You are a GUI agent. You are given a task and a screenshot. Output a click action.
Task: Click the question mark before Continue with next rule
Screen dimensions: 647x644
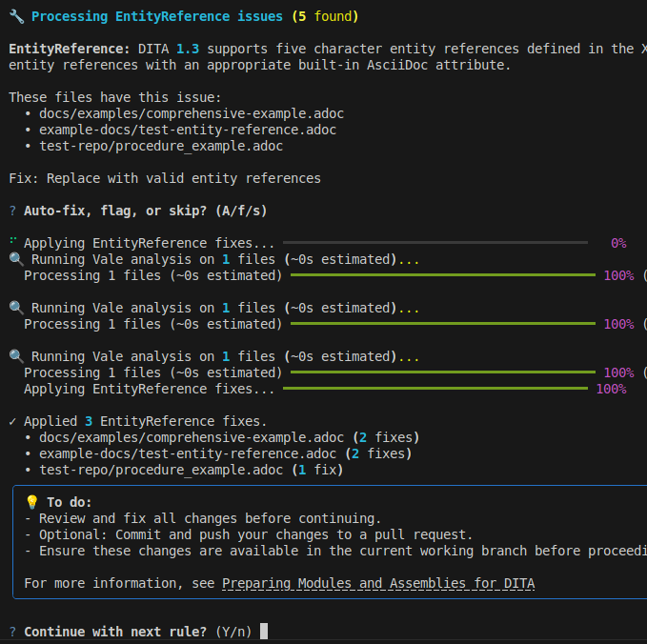pyautogui.click(x=12, y=632)
